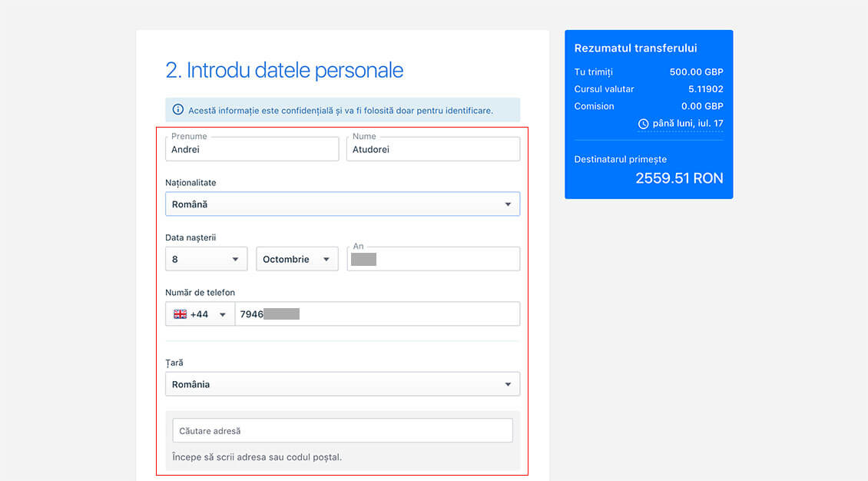
Task: Click the exchange rate value 5.11902
Action: click(706, 89)
